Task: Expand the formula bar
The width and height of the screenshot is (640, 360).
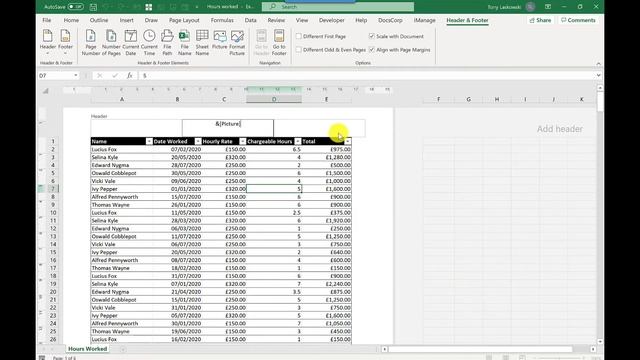Action: [598, 76]
